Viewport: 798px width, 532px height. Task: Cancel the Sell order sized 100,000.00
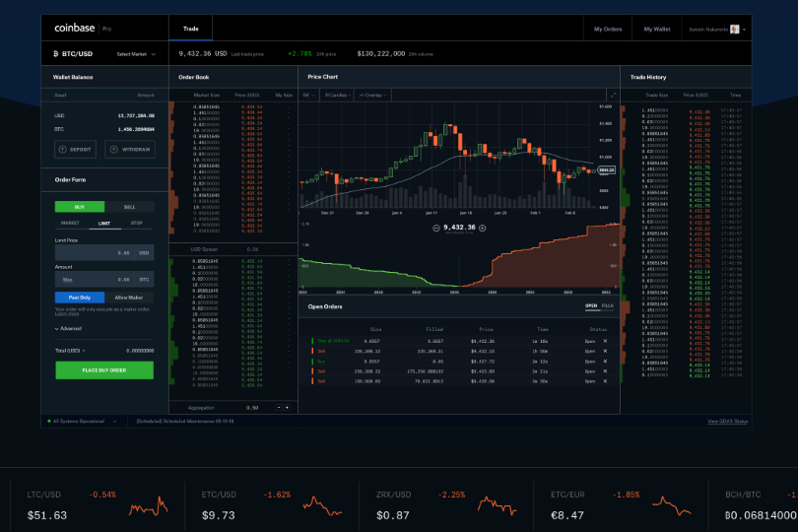(x=605, y=381)
